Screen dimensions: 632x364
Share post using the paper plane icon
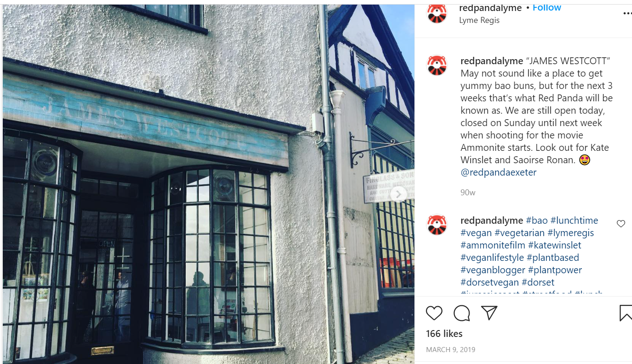click(x=489, y=313)
